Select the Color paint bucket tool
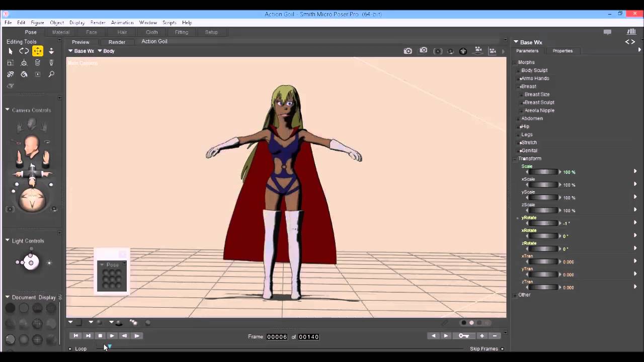This screenshot has width=644, height=362. [24, 74]
